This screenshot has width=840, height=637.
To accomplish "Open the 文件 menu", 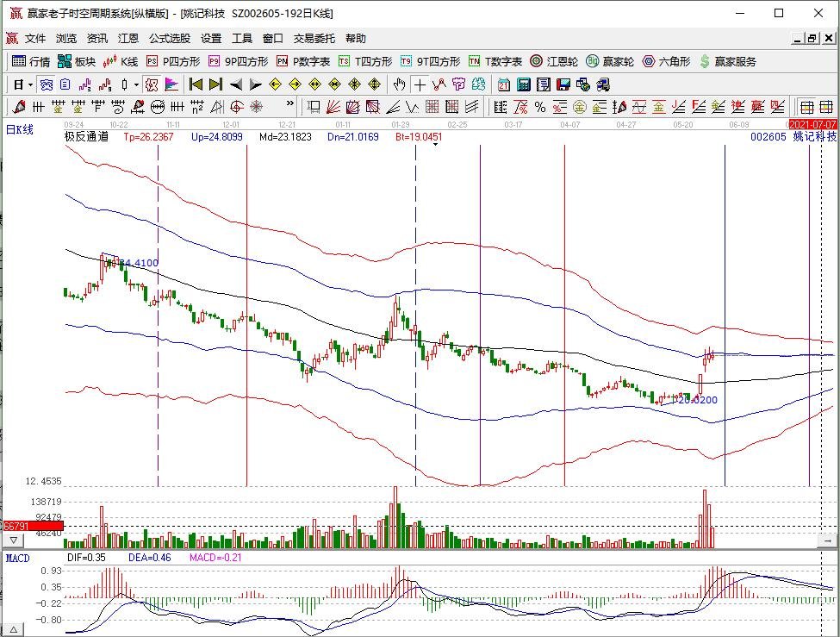I will [35, 39].
